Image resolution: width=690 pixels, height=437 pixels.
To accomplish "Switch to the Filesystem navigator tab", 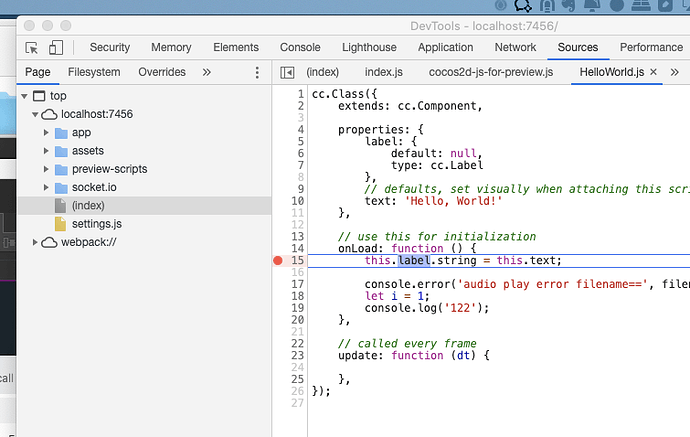I will pyautogui.click(x=94, y=72).
